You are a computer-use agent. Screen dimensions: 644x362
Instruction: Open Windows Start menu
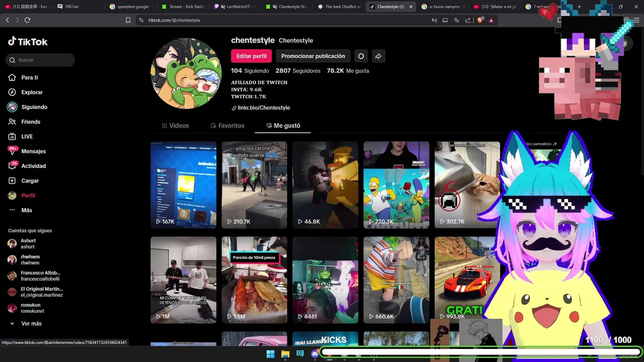point(270,354)
